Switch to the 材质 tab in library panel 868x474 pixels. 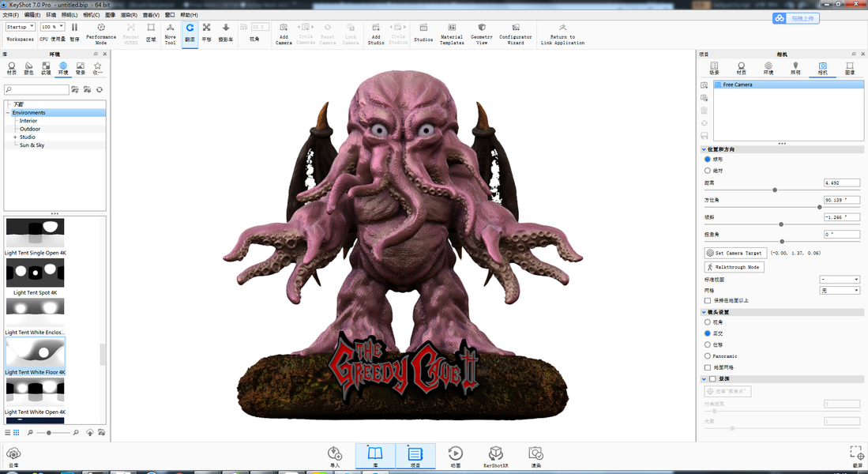click(x=12, y=68)
